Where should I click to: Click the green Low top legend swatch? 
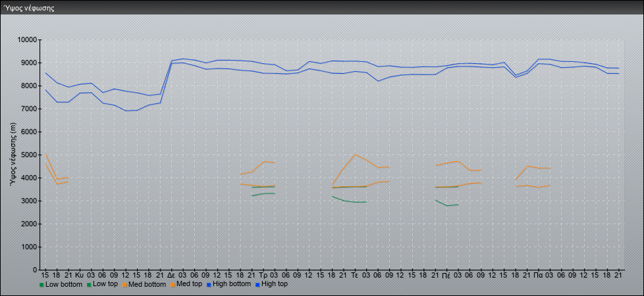(x=90, y=285)
